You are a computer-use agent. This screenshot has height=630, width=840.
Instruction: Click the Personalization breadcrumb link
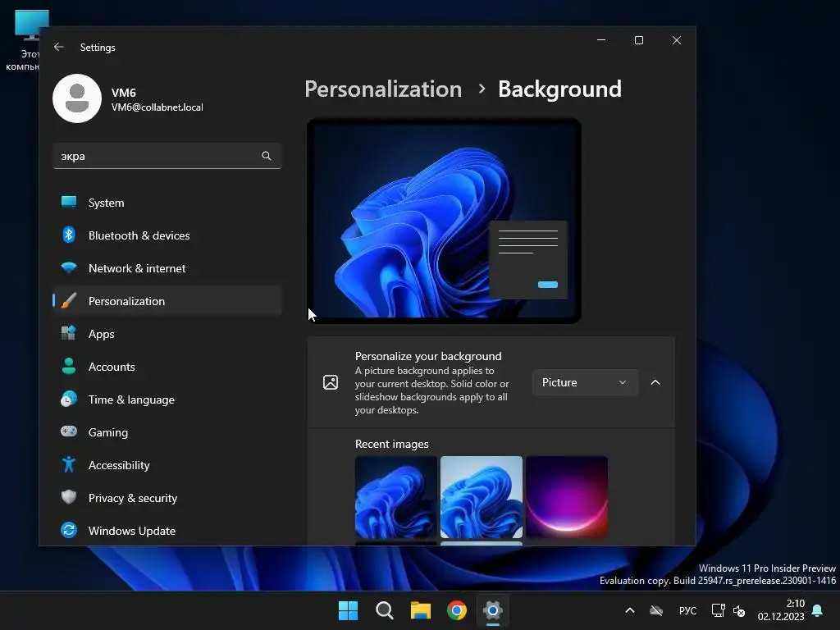[383, 89]
